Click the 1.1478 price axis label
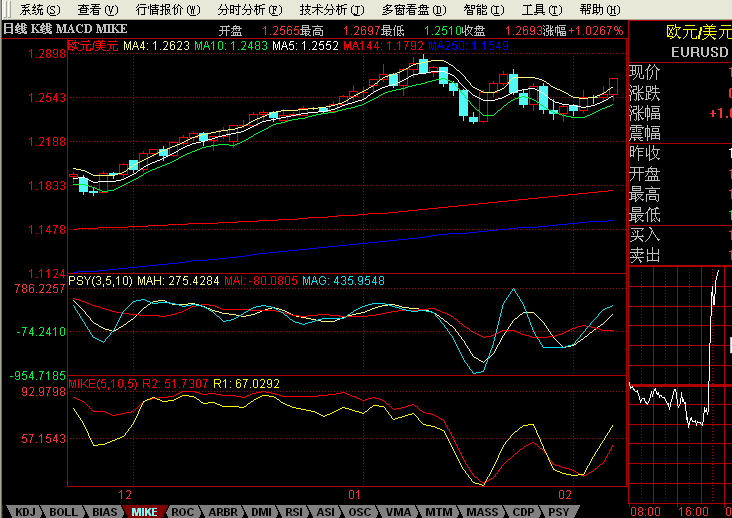 click(x=47, y=230)
